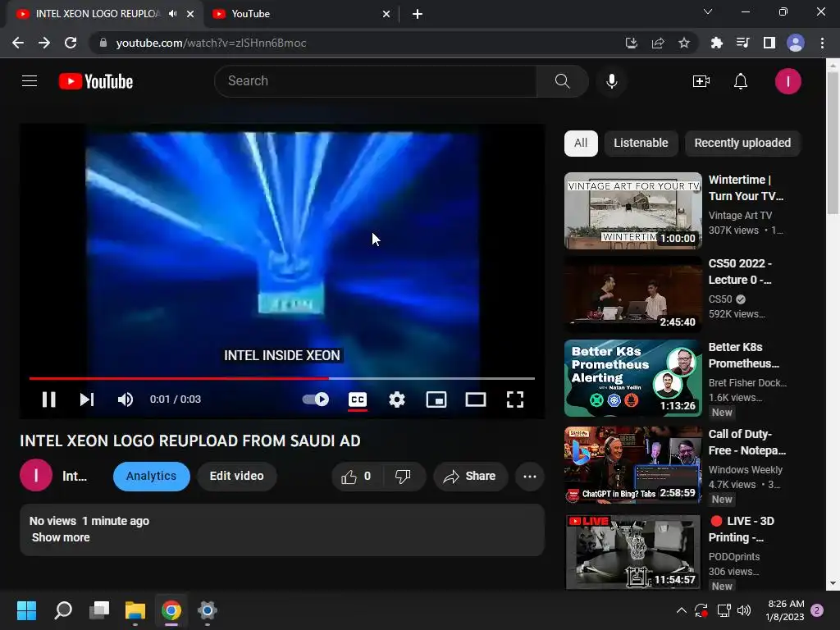Image resolution: width=840 pixels, height=630 pixels.
Task: Share the video
Action: click(x=470, y=476)
